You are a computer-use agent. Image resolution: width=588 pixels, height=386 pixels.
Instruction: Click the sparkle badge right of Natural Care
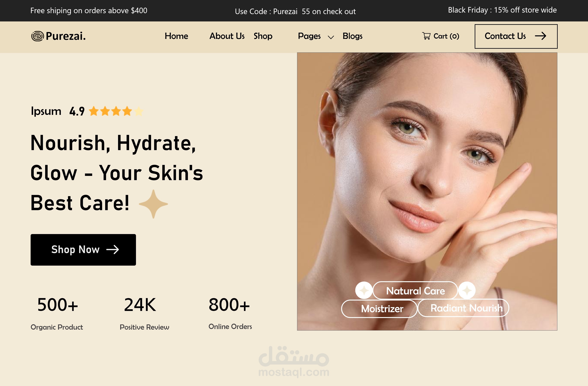point(467,290)
